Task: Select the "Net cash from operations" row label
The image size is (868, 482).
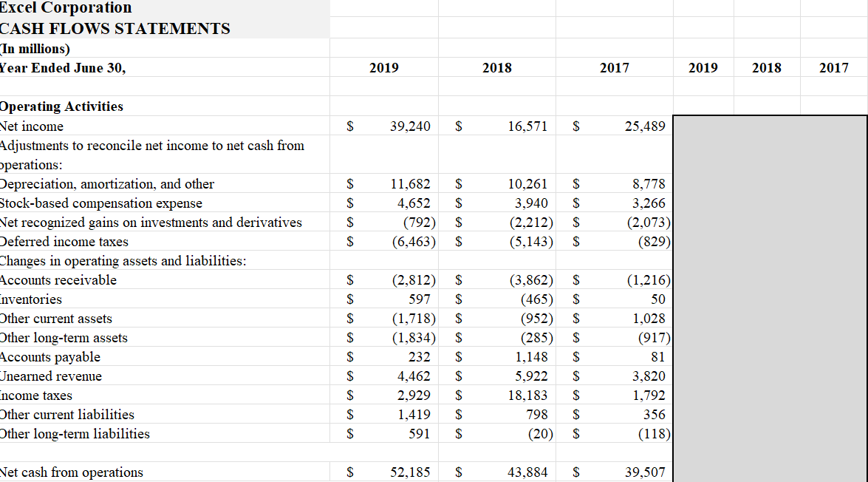Action: [x=71, y=472]
